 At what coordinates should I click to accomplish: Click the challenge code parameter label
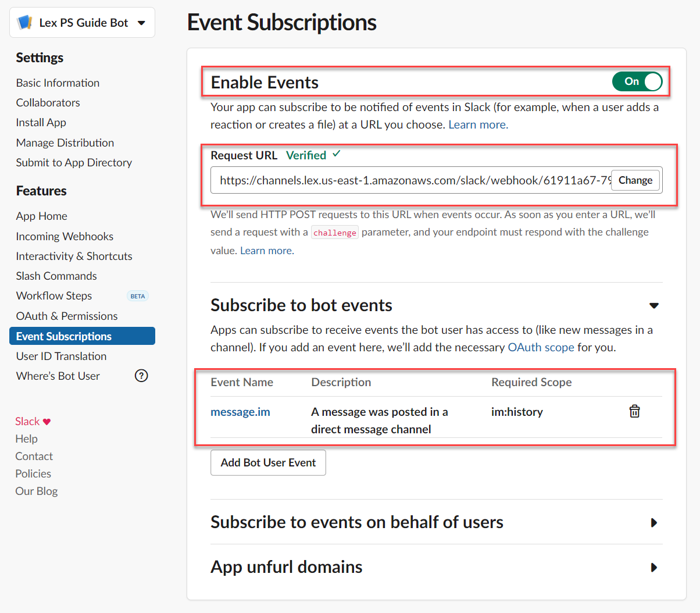coord(335,233)
